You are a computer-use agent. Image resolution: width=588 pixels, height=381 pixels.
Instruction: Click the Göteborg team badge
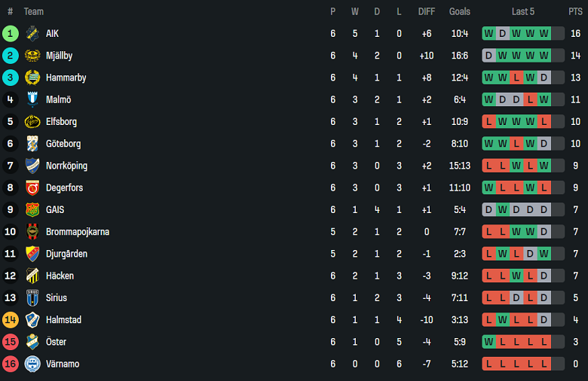coord(32,143)
